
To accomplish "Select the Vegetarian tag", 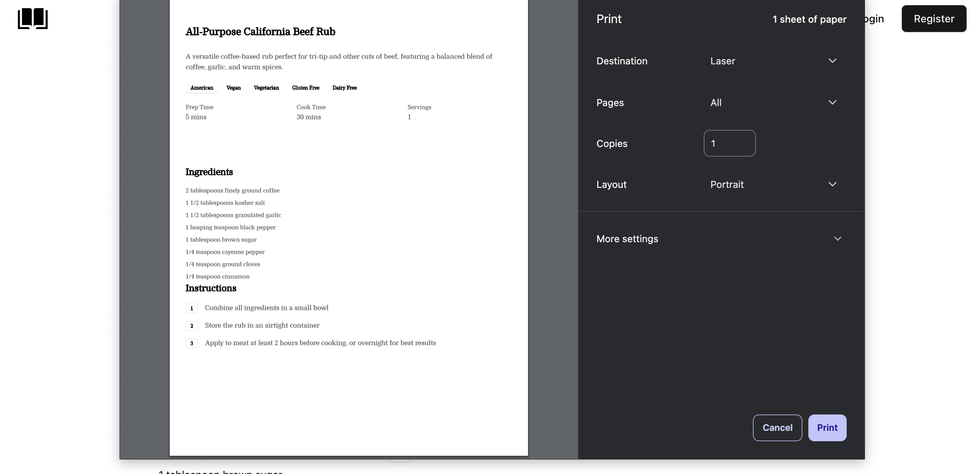I will coord(266,87).
